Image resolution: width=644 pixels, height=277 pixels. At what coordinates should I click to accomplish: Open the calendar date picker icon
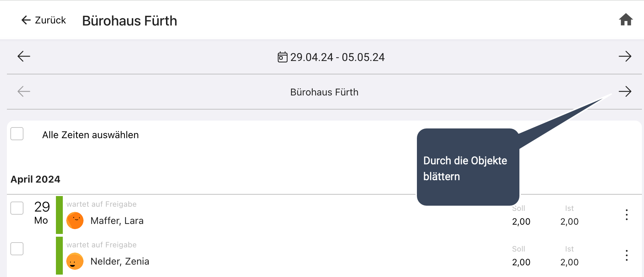[x=282, y=57]
